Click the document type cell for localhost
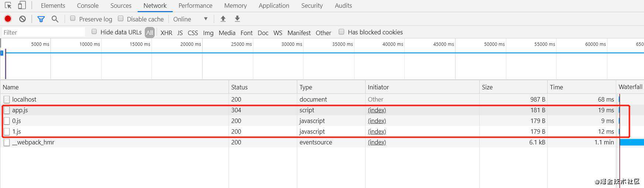 pos(331,99)
